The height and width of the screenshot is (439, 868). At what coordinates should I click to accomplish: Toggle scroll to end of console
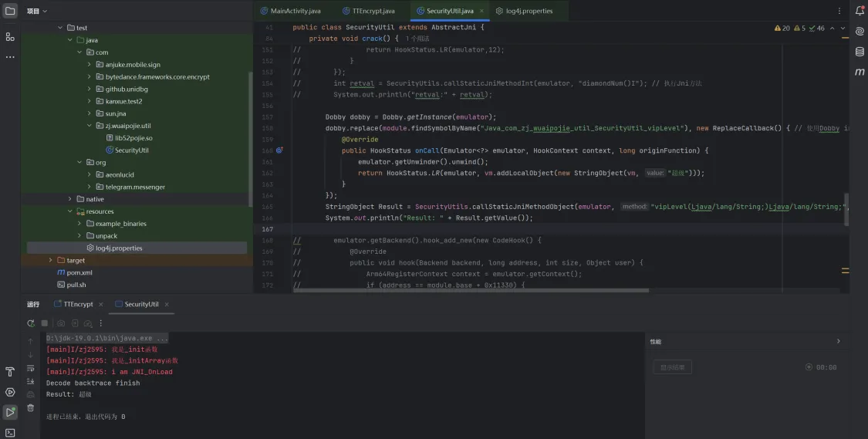coord(31,381)
